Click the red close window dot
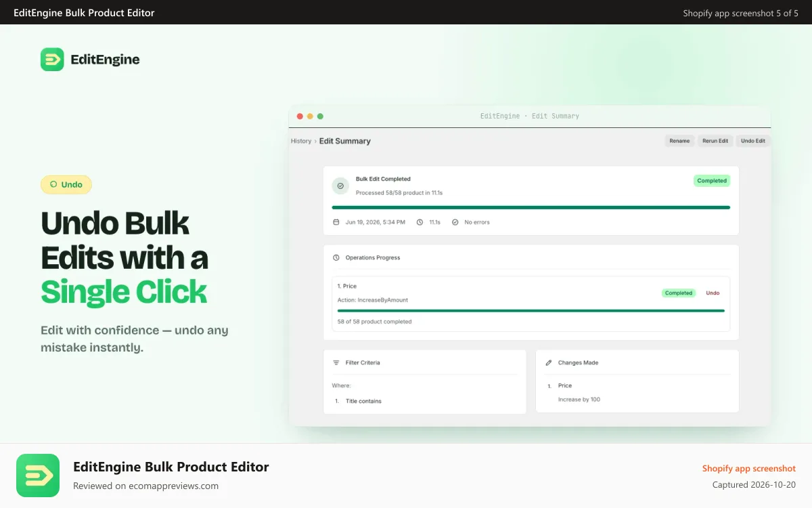Viewport: 812px width, 508px height. (x=300, y=117)
